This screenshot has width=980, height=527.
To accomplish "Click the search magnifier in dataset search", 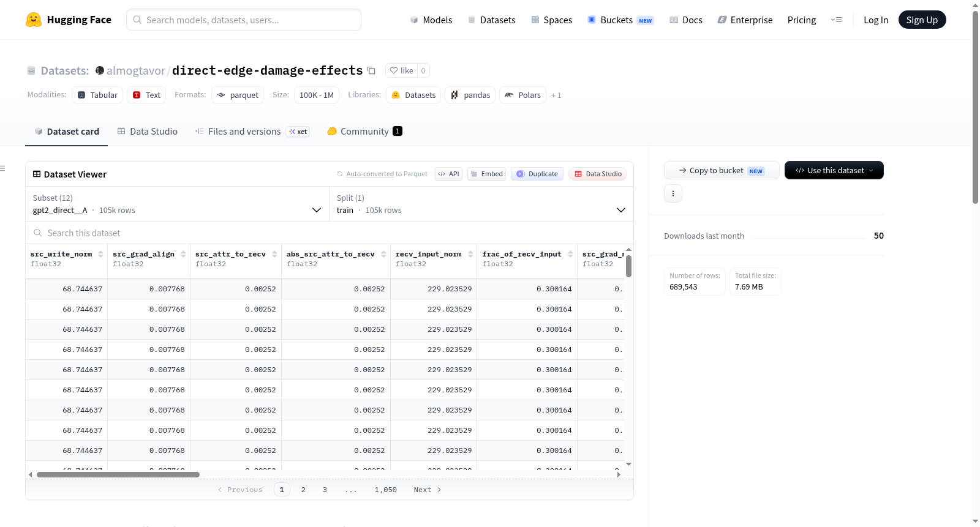I will (x=38, y=233).
